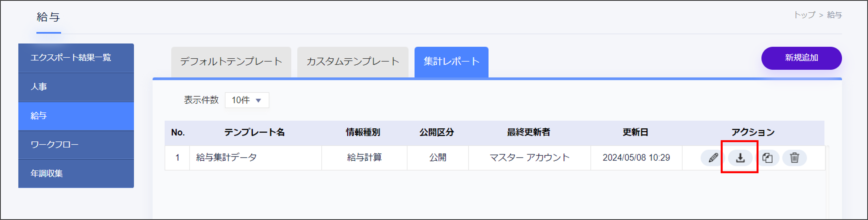Click the 給与 breadcrumb entry
The width and height of the screenshot is (868, 220).
click(835, 15)
